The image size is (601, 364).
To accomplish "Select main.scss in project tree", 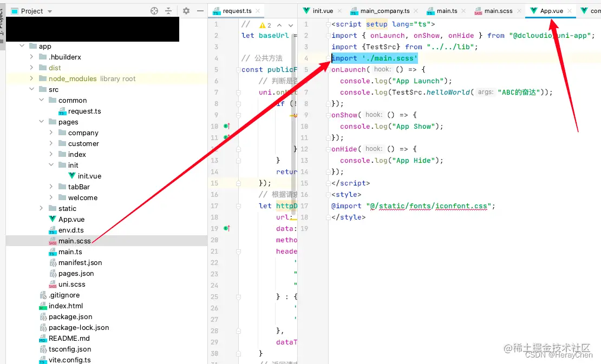I will coord(74,241).
